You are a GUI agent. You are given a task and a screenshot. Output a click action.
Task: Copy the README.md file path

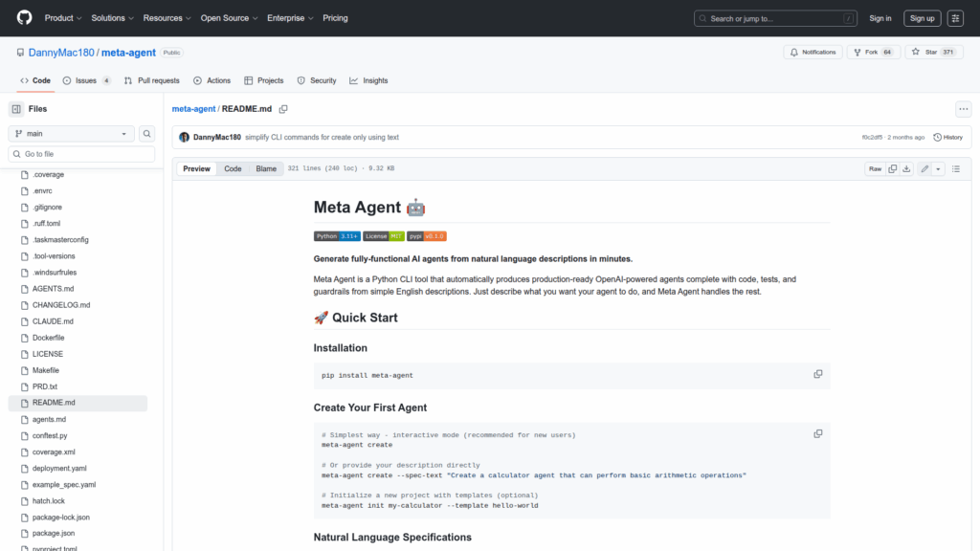[x=283, y=109]
